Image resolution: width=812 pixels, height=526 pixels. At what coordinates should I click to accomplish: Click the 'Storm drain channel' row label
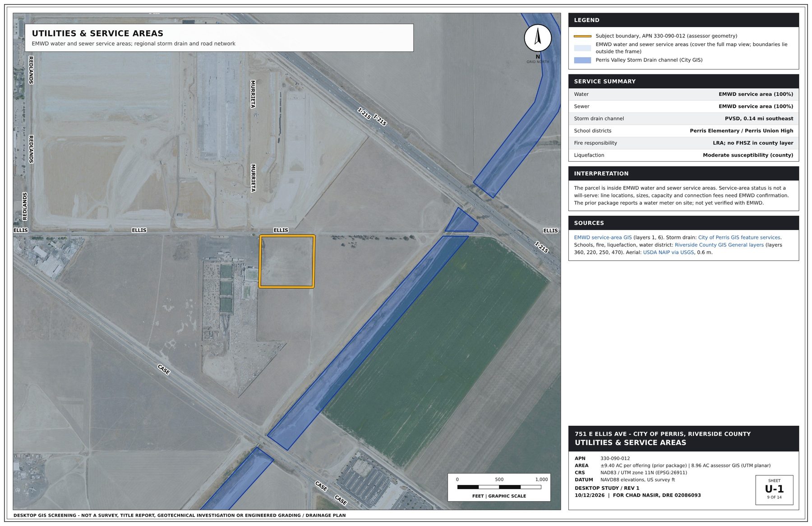(x=599, y=119)
